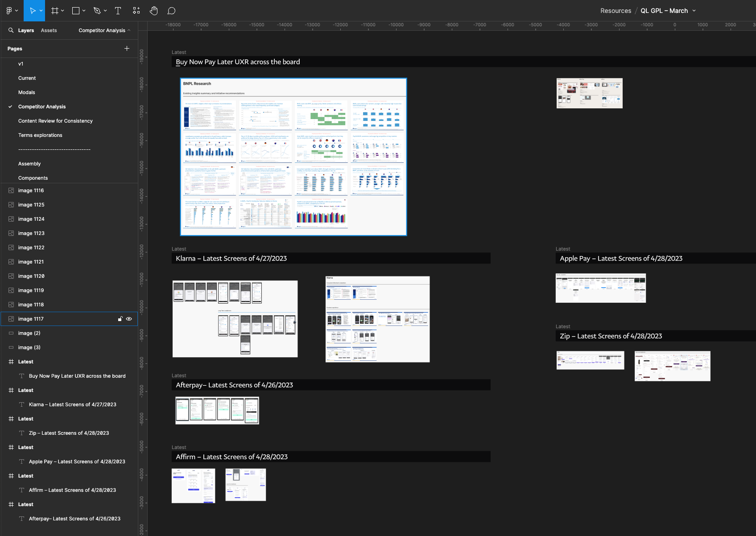The height and width of the screenshot is (536, 756).
Task: Click the search icon in the layers panel
Action: point(11,30)
